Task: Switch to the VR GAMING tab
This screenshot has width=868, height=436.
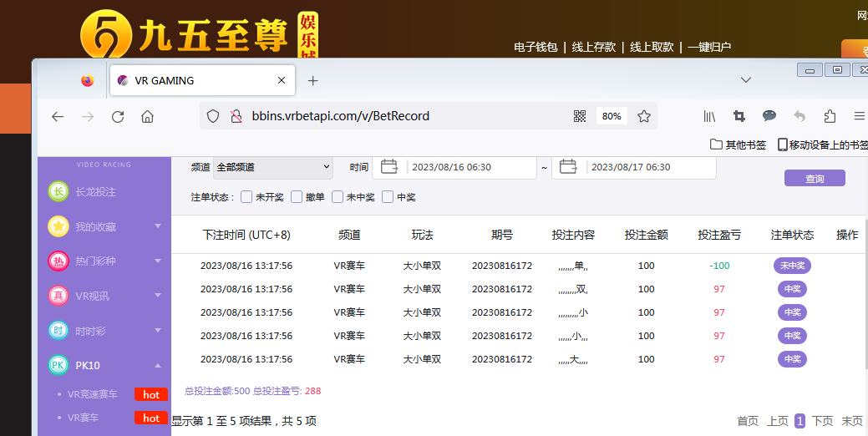Action: click(201, 81)
